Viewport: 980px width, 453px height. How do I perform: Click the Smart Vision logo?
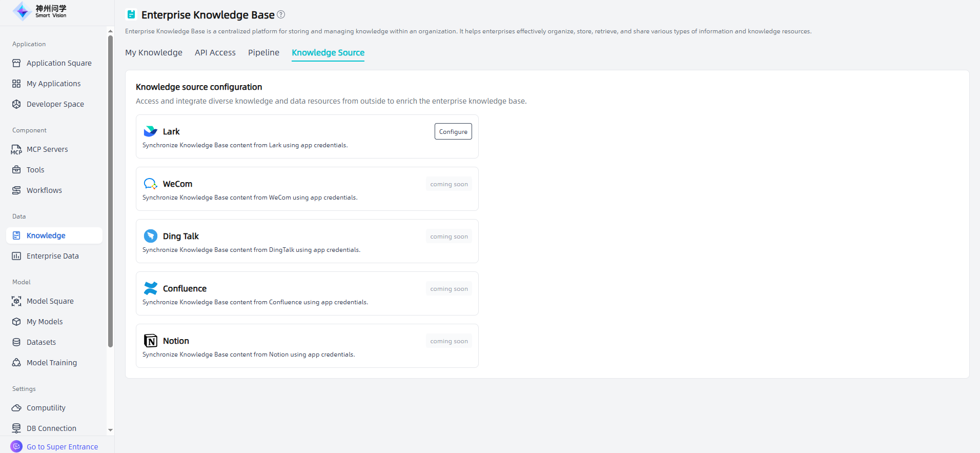tap(40, 11)
